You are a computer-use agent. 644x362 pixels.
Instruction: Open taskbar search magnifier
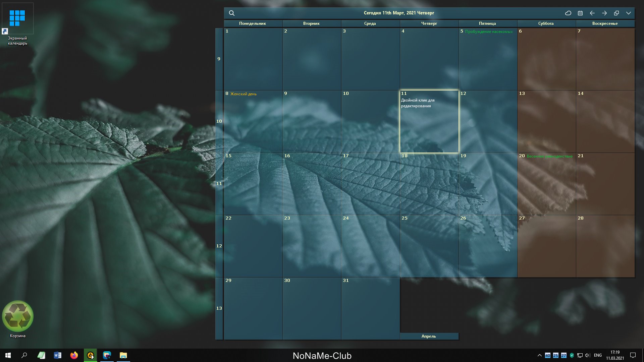click(x=24, y=355)
